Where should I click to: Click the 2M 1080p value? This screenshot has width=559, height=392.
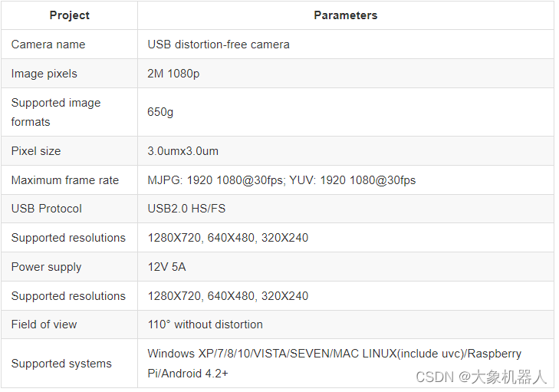[x=173, y=74]
